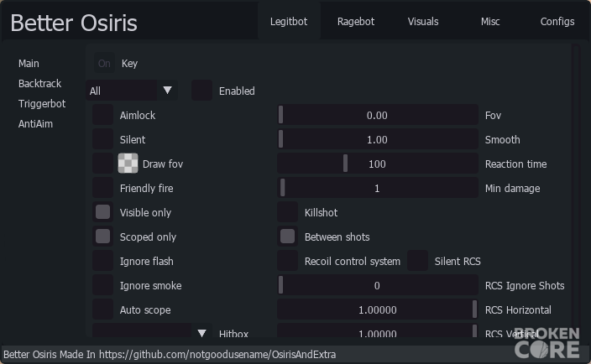Enable the Aimlock checkbox

pyautogui.click(x=102, y=115)
